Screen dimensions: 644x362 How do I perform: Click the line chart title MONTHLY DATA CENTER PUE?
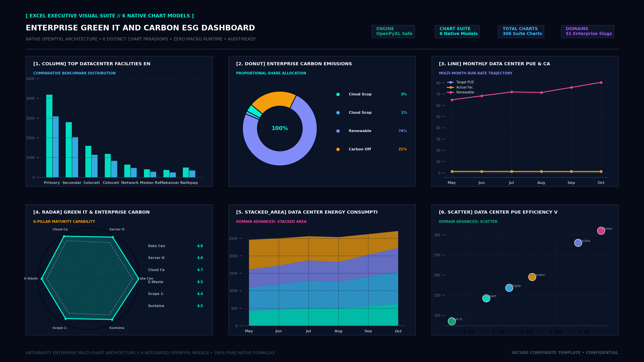(494, 64)
